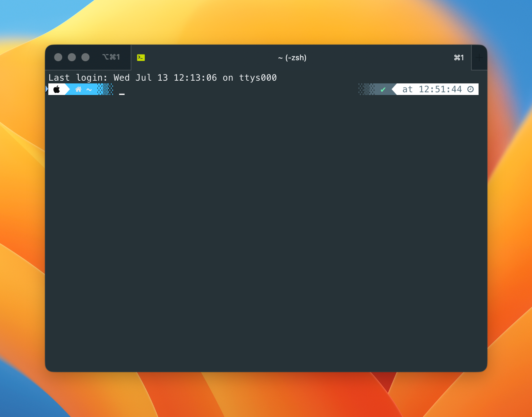The width and height of the screenshot is (532, 417).
Task: Click the blue mark at prompt start
Action: click(47, 89)
